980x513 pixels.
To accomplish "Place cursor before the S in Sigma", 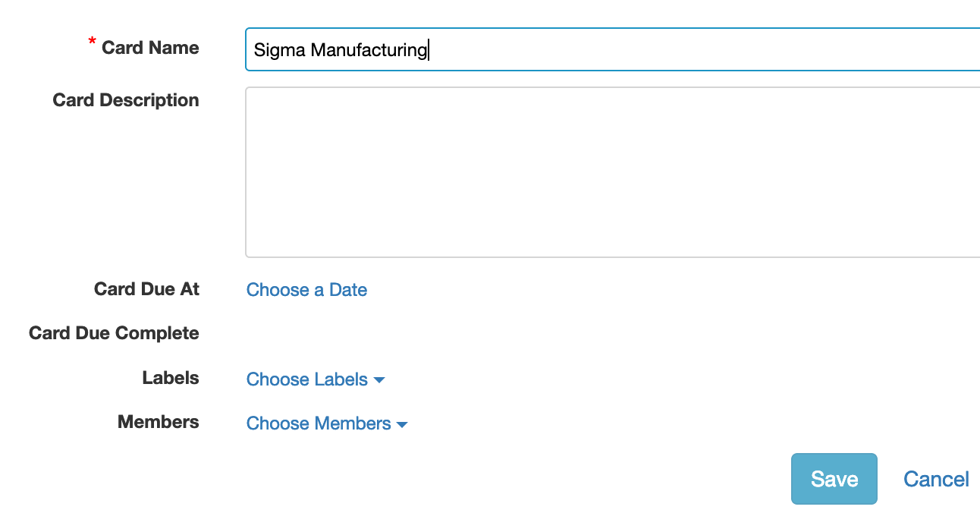I will 254,50.
